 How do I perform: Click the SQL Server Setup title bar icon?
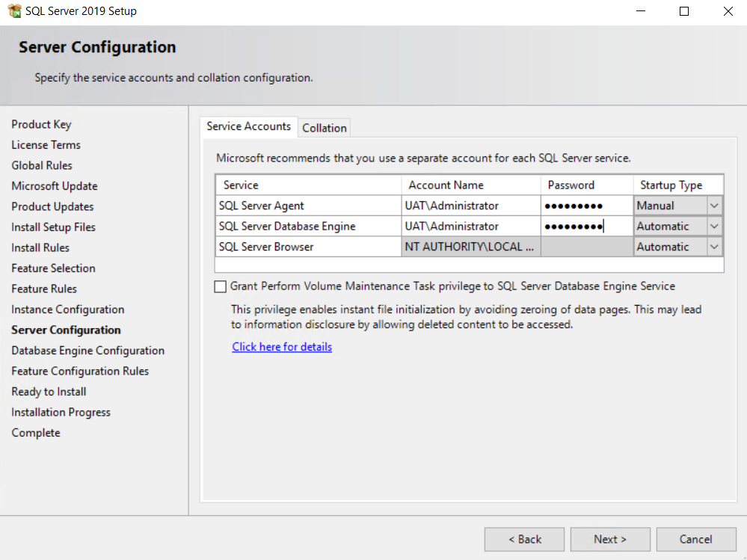[14, 10]
